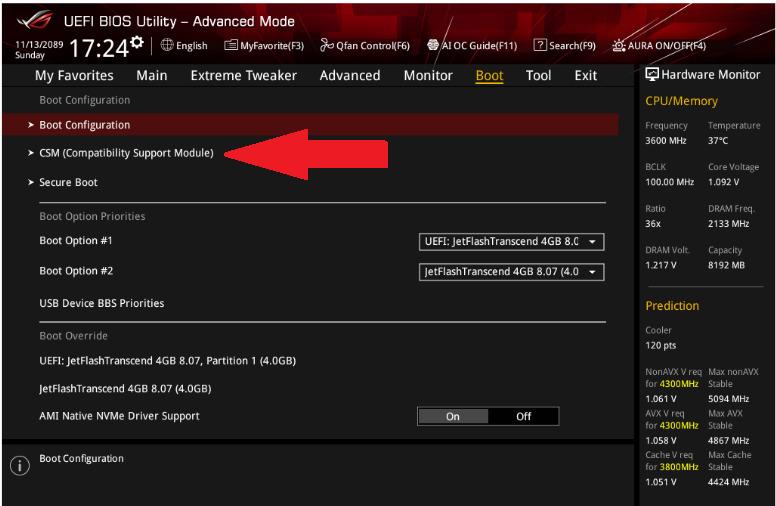Click Boot Option #1 dropdown arrow
The height and width of the screenshot is (506, 776).
coord(592,242)
